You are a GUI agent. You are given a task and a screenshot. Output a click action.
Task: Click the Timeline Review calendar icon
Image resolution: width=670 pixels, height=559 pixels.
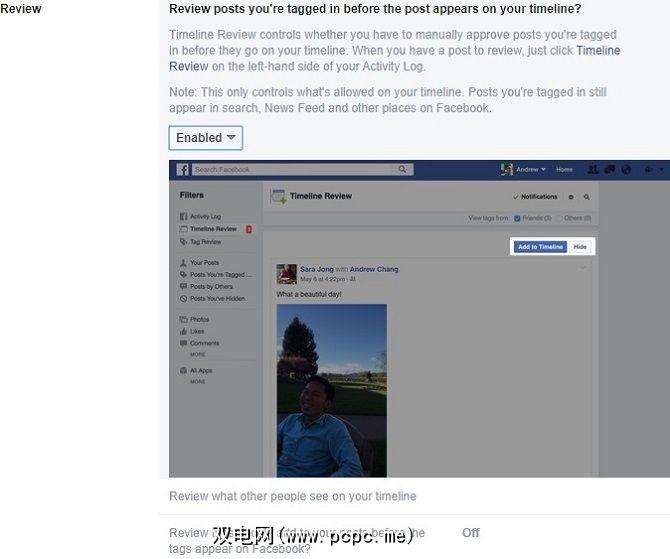tap(279, 197)
